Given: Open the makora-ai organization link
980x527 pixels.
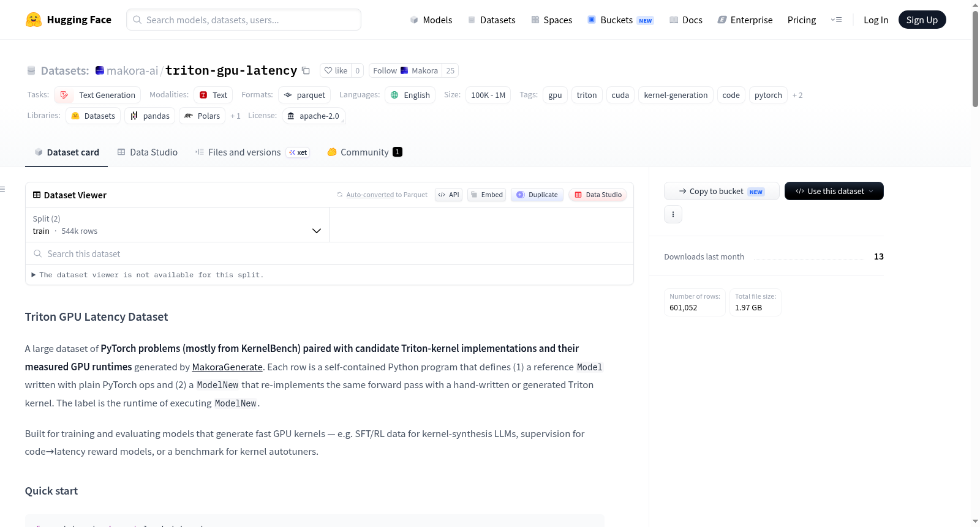Looking at the screenshot, I should [132, 70].
